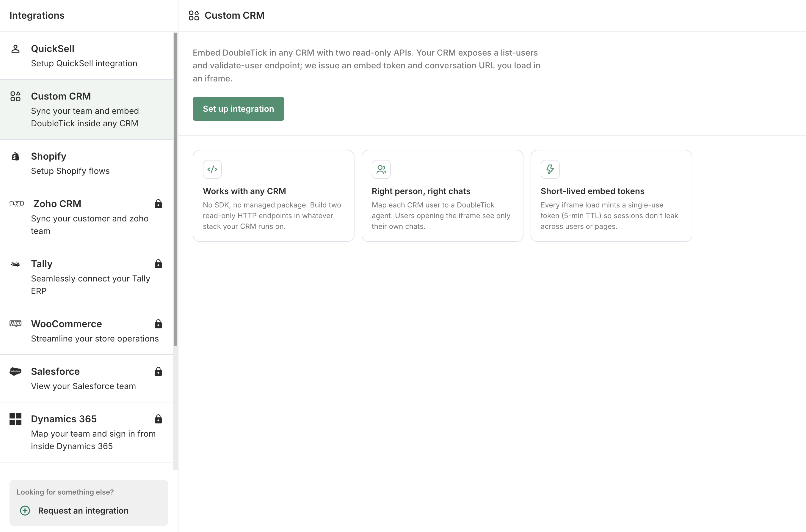The image size is (806, 532).
Task: Click the lock icon on Salesforce
Action: tap(158, 372)
